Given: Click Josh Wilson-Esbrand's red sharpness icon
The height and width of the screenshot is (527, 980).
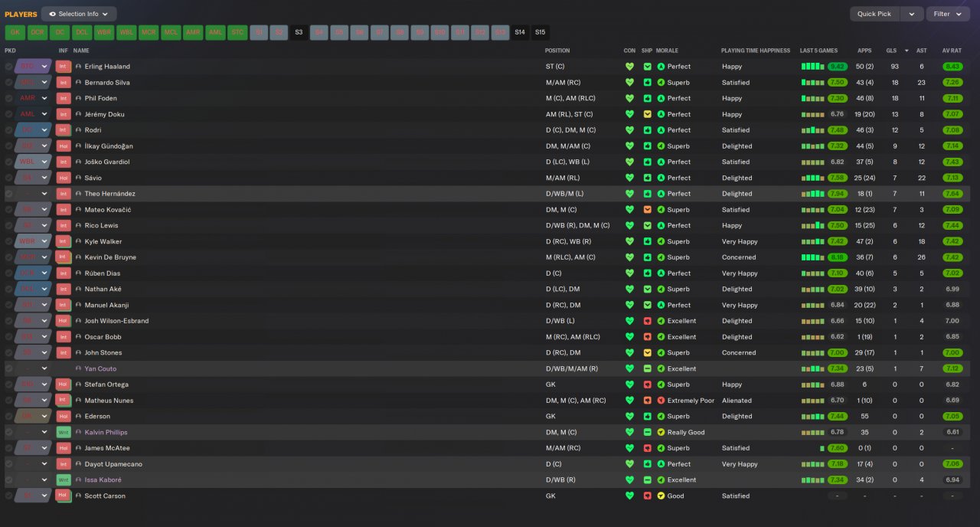Looking at the screenshot, I should (648, 321).
